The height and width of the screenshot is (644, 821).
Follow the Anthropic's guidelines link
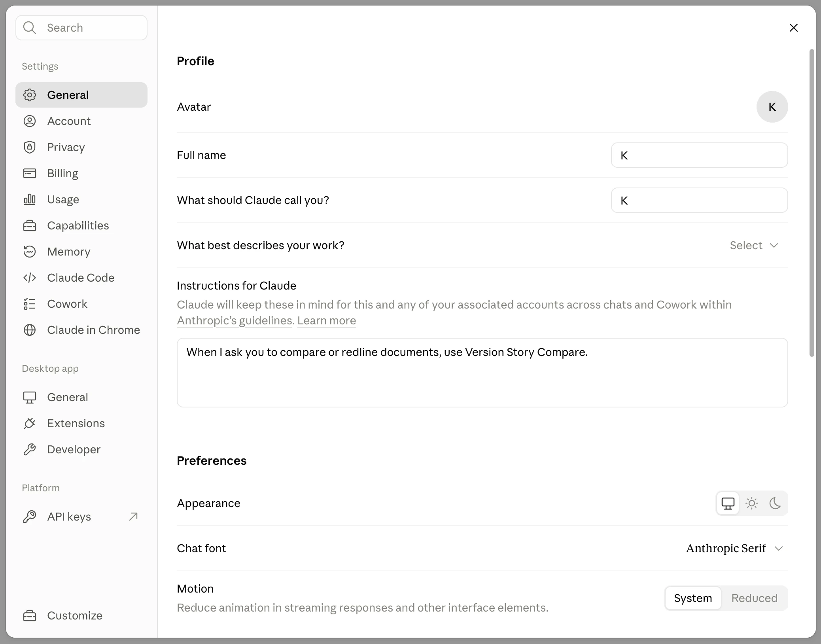(235, 320)
